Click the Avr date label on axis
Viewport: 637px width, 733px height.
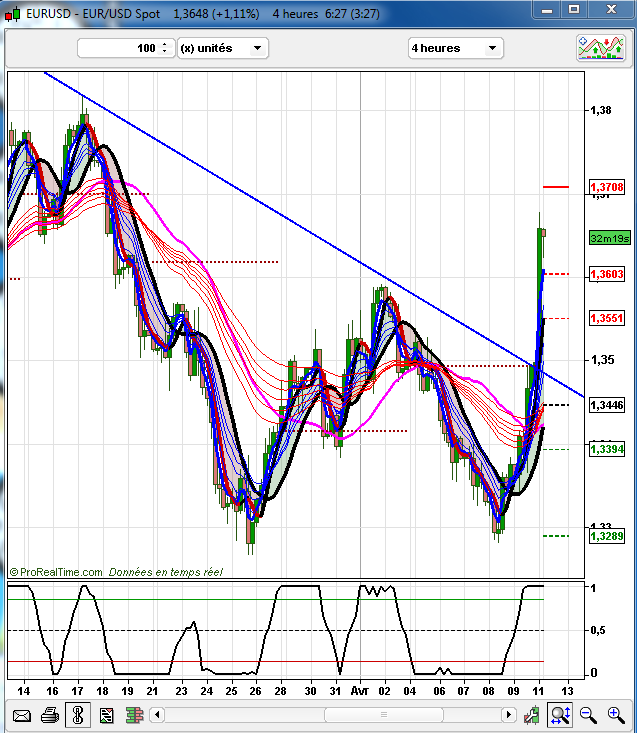click(x=359, y=691)
